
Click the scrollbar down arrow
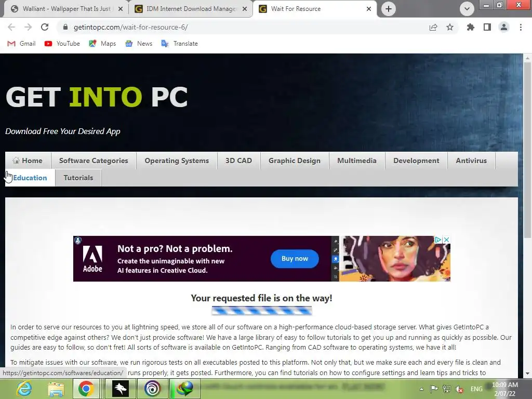click(x=527, y=374)
